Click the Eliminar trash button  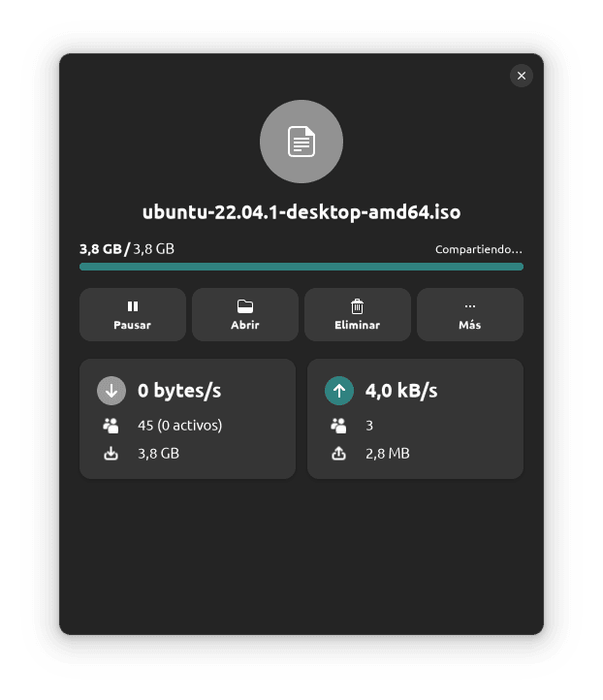(358, 315)
